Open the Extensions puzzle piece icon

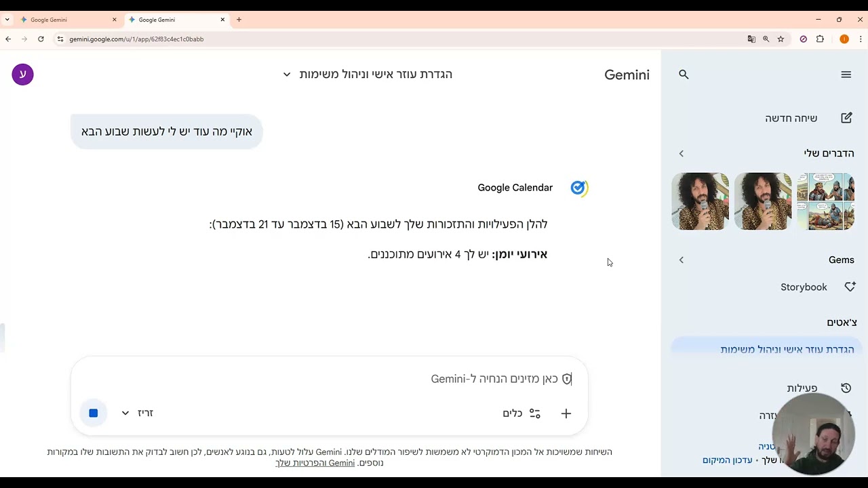820,39
